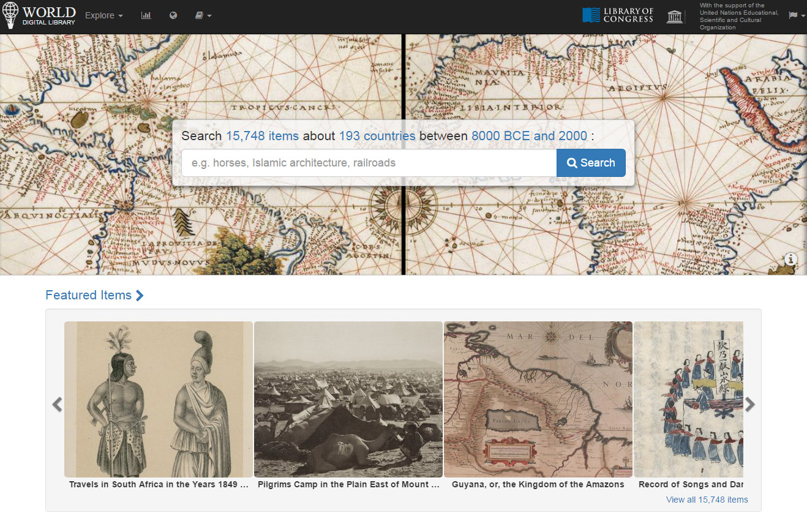The height and width of the screenshot is (532, 807).
Task: Visit the Library of Congress logo link
Action: click(618, 15)
